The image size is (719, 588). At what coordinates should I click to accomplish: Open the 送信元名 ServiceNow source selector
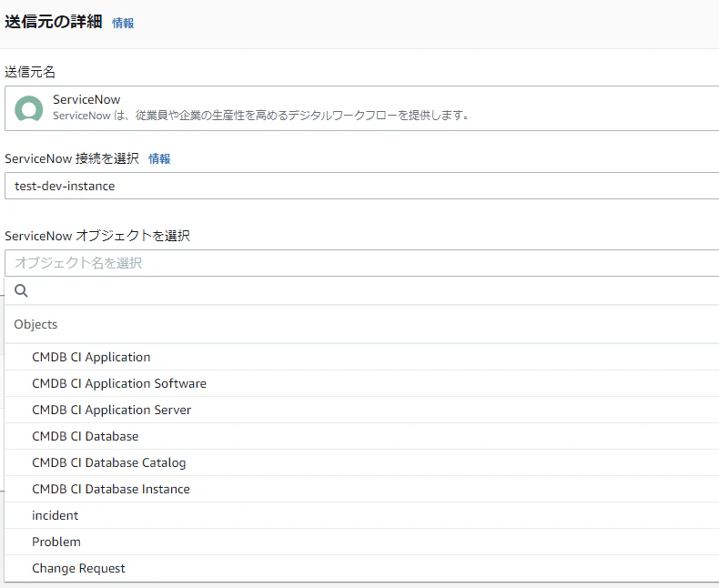click(362, 108)
